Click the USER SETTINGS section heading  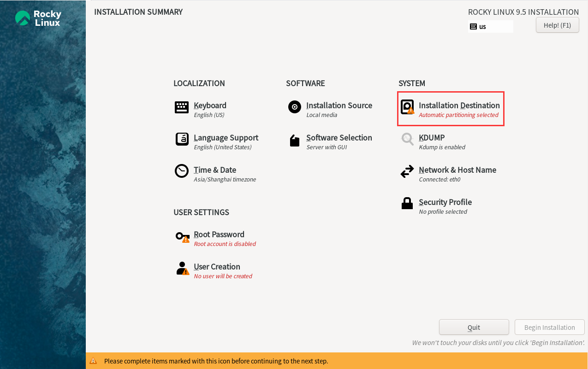[x=201, y=212]
